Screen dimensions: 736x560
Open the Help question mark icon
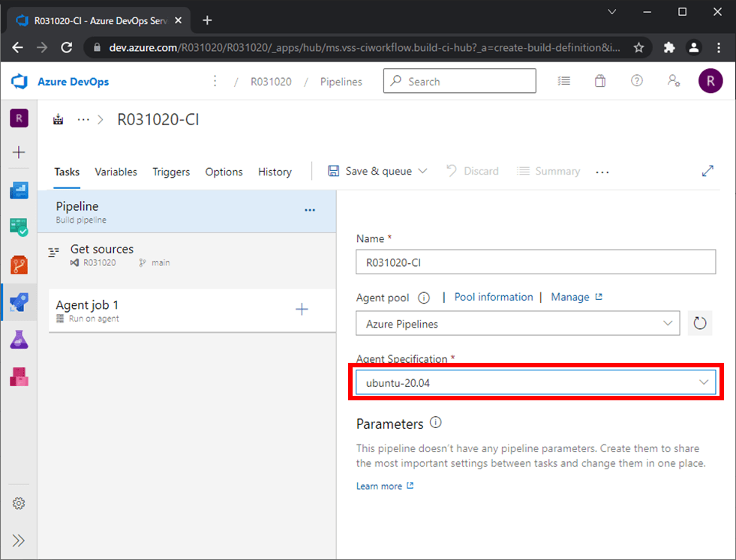[x=636, y=81]
